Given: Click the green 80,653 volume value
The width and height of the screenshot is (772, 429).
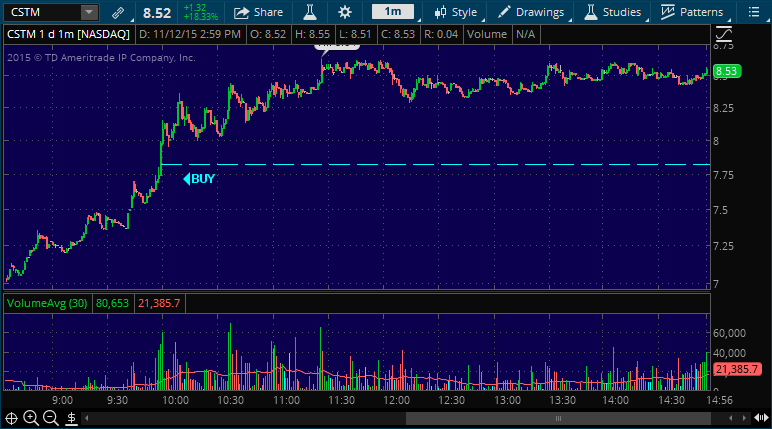Looking at the screenshot, I should coord(112,303).
